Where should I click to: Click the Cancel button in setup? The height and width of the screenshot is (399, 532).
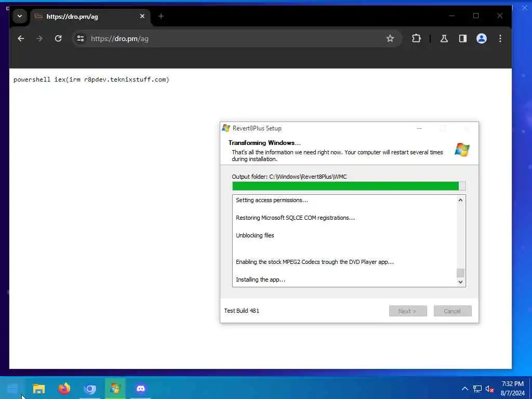[453, 311]
